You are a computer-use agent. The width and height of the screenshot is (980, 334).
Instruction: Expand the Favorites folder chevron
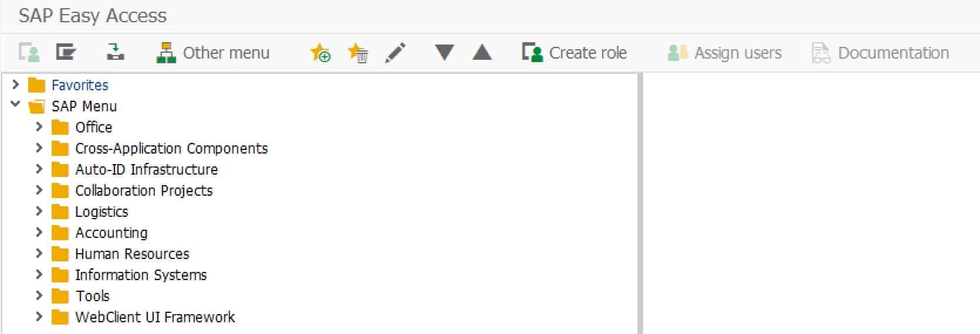(16, 85)
